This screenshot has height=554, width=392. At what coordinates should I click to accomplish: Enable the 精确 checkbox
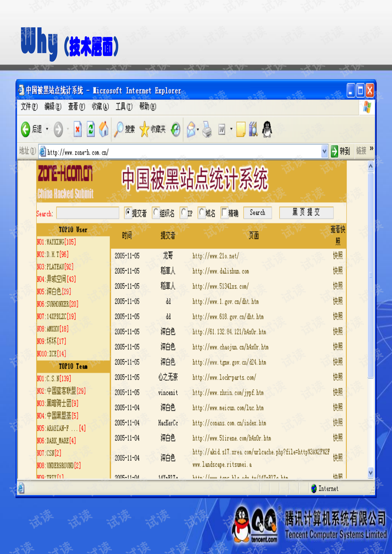tap(224, 212)
